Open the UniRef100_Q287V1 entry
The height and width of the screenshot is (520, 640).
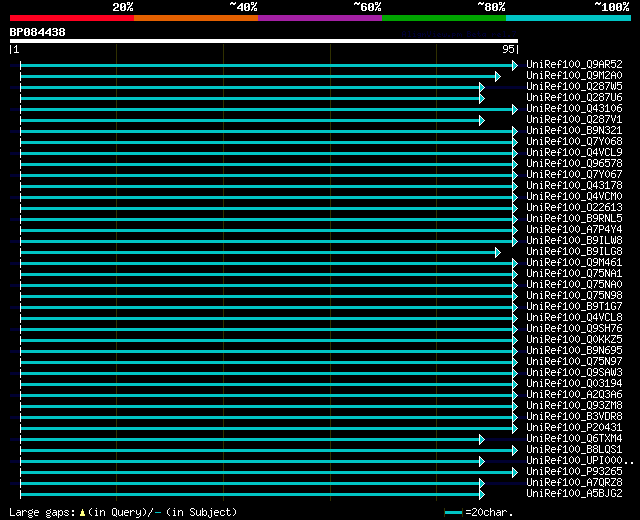pyautogui.click(x=574, y=120)
